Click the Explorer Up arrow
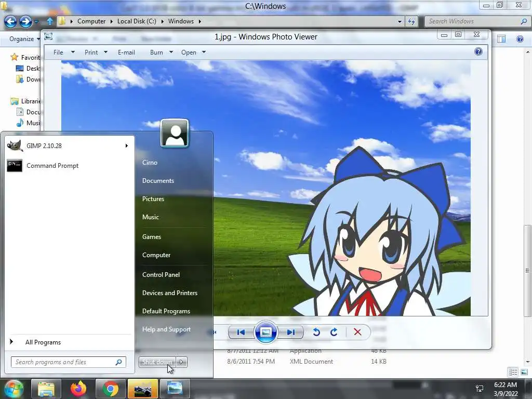 tap(49, 21)
